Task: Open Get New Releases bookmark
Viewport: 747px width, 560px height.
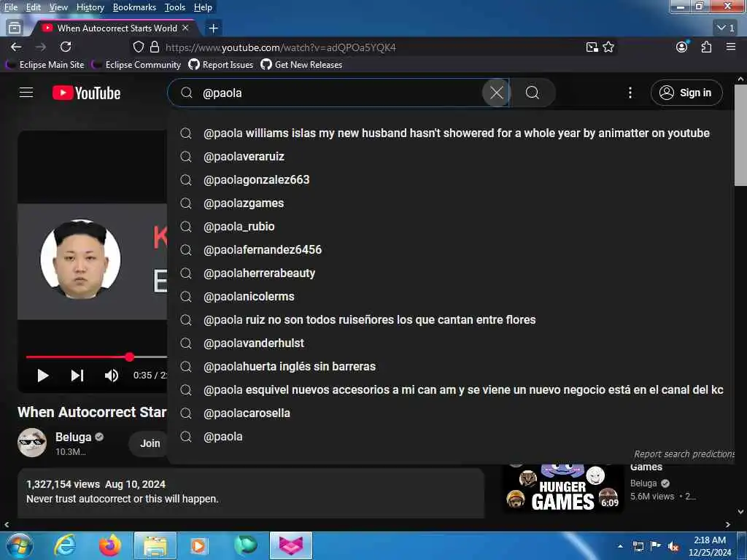Action: click(301, 65)
